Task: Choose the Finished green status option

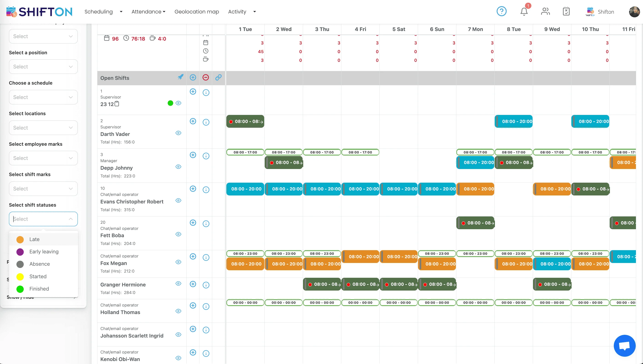Action: click(39, 289)
